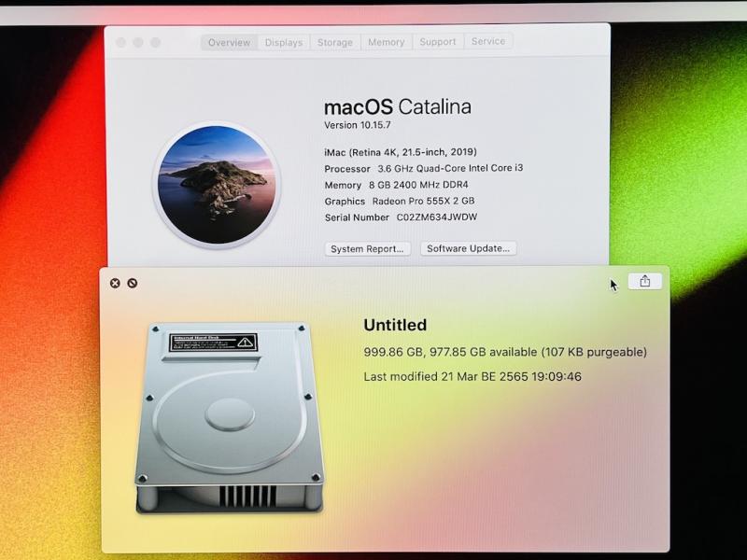Click the Last modified date line

pyautogui.click(x=472, y=377)
